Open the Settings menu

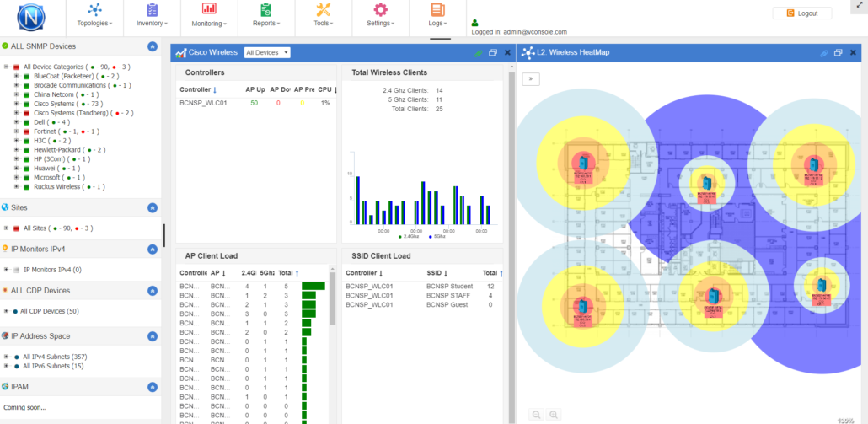click(380, 16)
